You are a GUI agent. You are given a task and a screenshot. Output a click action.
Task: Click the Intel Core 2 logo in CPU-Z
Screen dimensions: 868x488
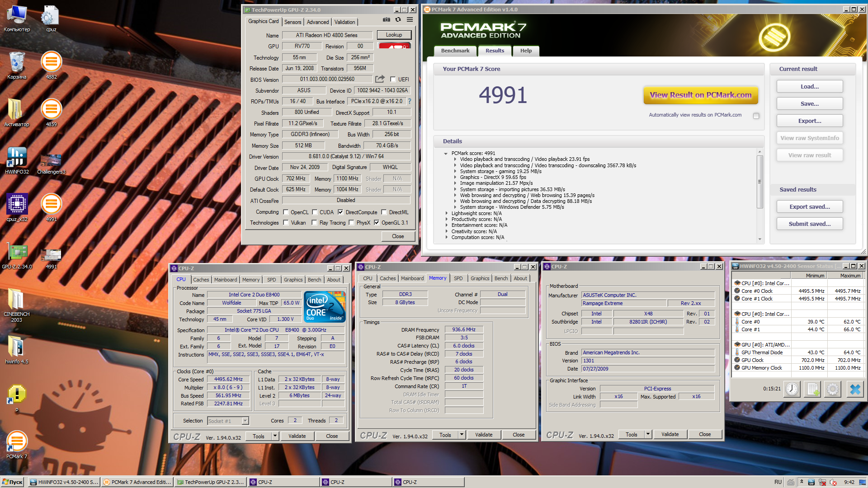tap(325, 307)
